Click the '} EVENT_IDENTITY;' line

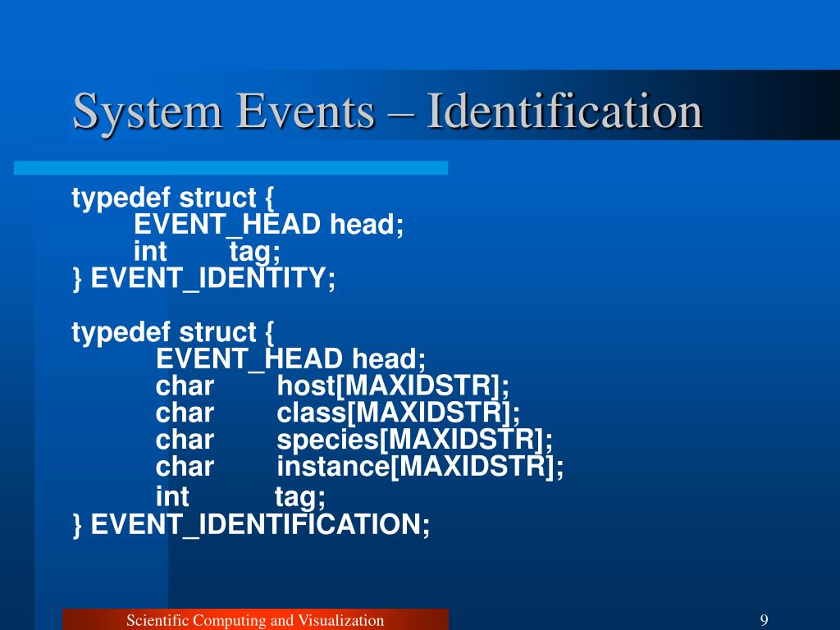point(203,278)
